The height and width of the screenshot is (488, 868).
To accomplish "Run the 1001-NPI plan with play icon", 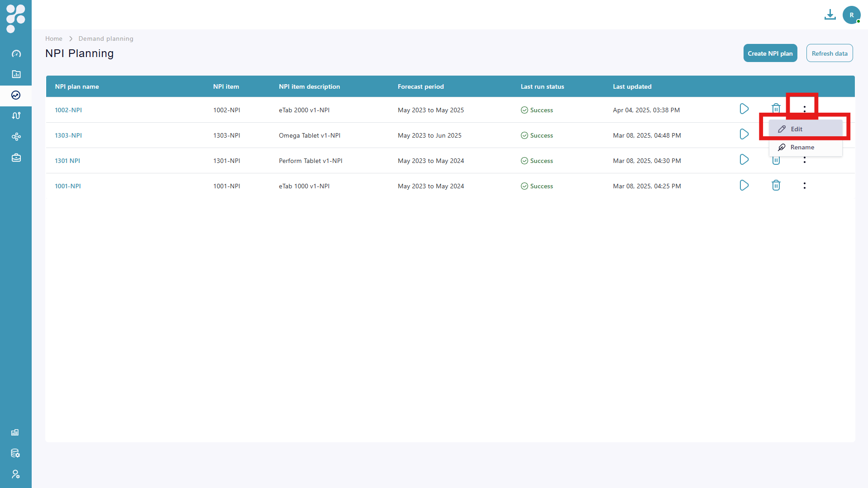I will click(x=744, y=185).
